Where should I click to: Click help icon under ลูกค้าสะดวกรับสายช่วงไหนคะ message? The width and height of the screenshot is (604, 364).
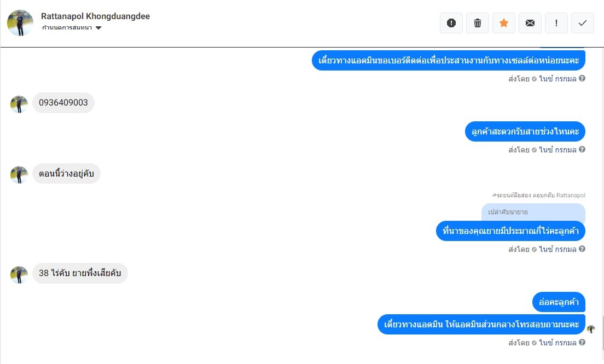[582, 149]
